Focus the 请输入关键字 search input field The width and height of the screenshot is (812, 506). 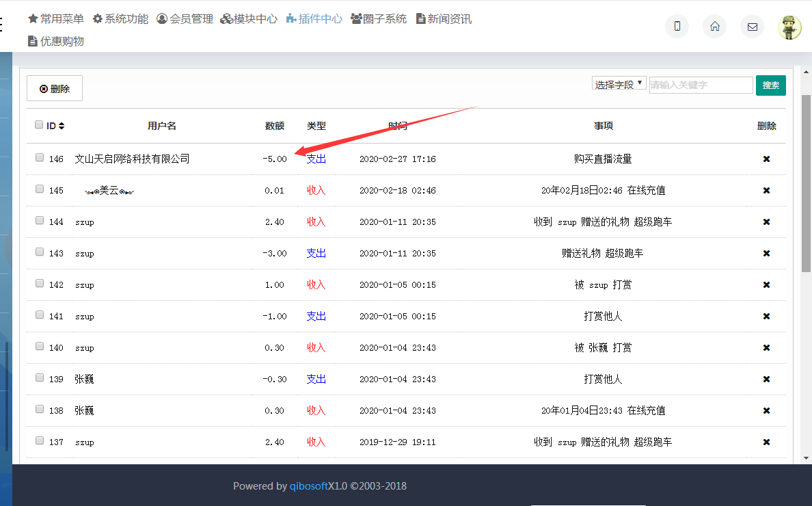coord(701,85)
